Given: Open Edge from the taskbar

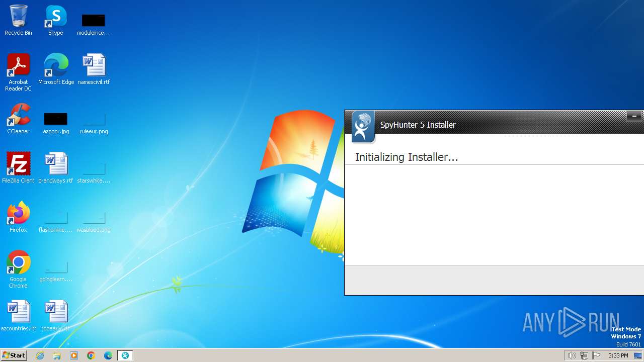Looking at the screenshot, I should [108, 355].
